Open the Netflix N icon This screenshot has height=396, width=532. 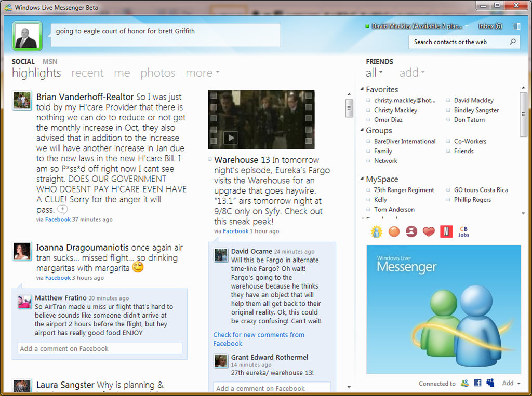[x=446, y=231]
